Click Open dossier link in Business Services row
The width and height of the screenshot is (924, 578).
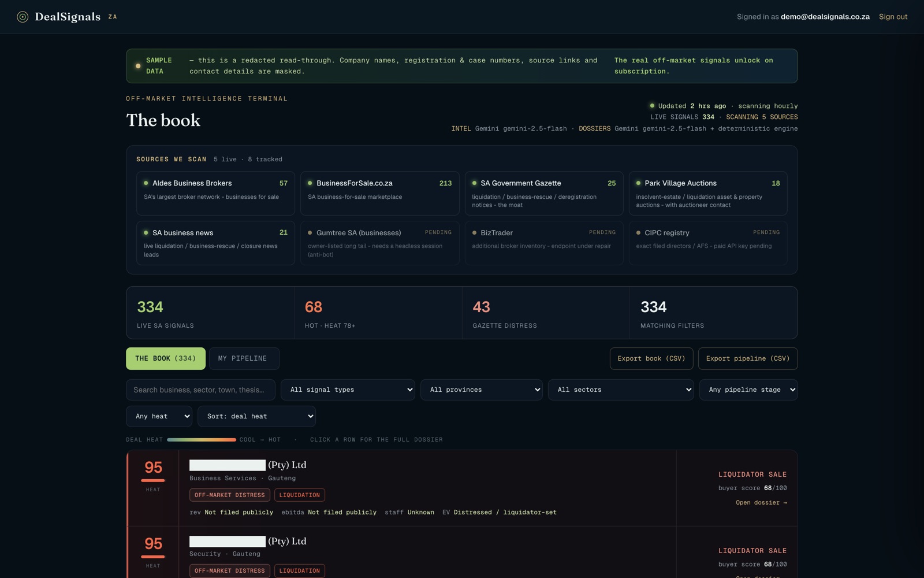point(761,503)
